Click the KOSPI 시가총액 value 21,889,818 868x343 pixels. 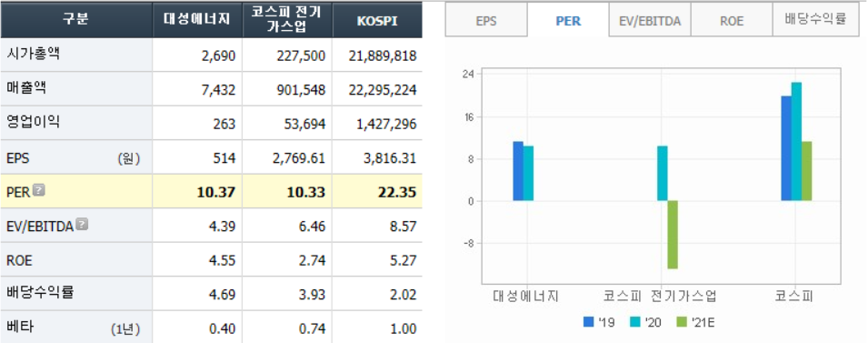pyautogui.click(x=383, y=56)
